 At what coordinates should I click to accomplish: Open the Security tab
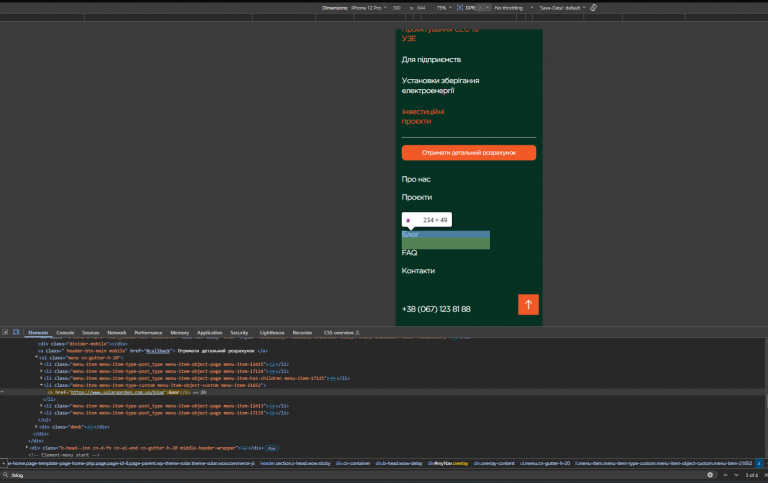pos(240,333)
